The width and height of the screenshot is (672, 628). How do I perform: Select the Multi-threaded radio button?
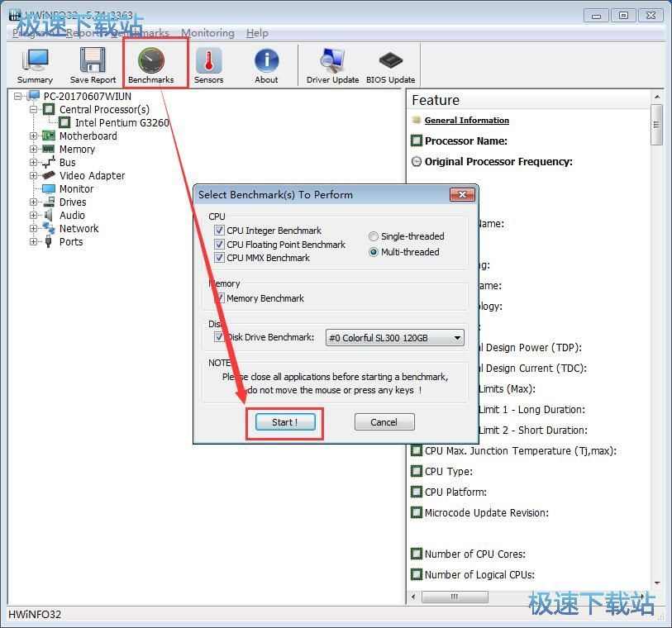374,252
